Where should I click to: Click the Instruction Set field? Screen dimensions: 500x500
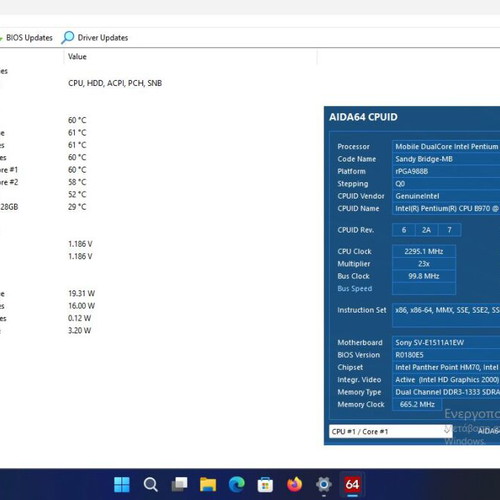(446, 315)
